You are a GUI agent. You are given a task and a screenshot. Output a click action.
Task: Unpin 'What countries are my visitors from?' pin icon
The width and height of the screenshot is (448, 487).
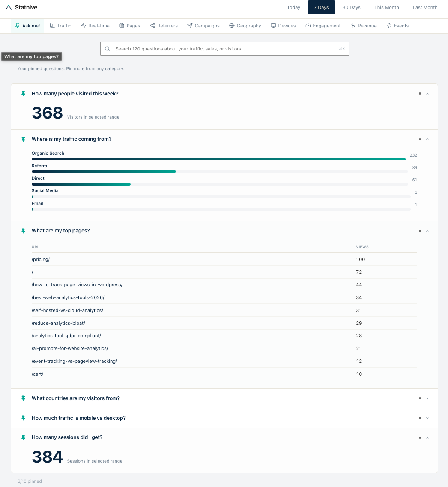(23, 398)
